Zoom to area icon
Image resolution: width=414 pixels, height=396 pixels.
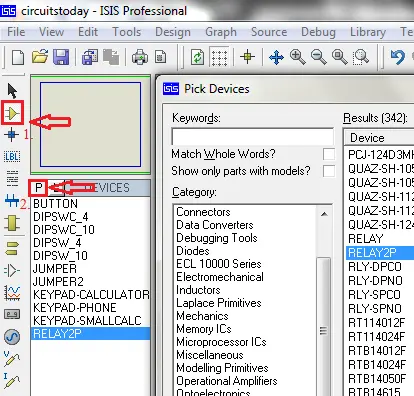pyautogui.click(x=361, y=57)
